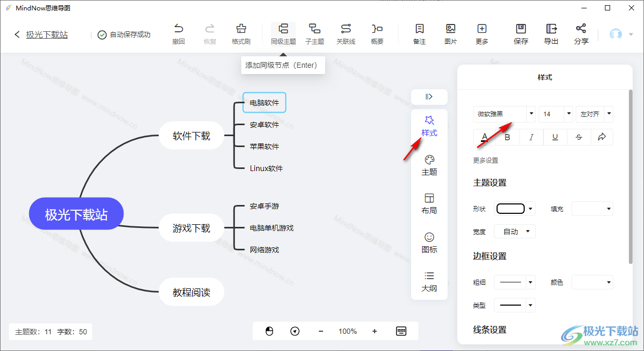
Task: Open the border type (类型) dropdown
Action: point(515,305)
